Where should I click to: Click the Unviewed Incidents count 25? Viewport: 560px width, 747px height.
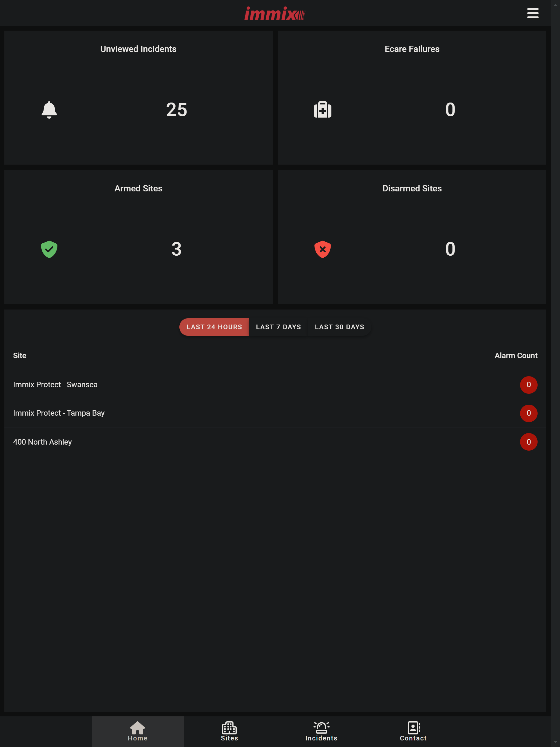click(x=176, y=110)
